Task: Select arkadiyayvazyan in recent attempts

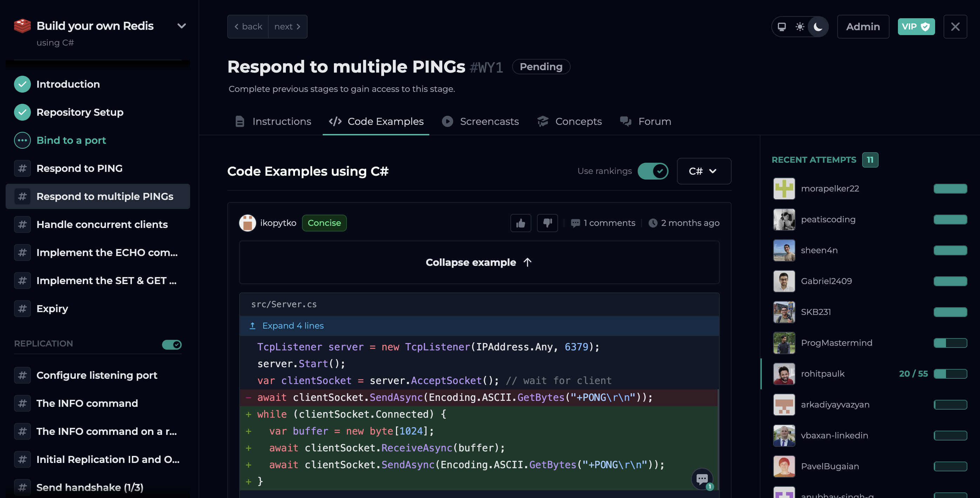Action: pos(870,404)
